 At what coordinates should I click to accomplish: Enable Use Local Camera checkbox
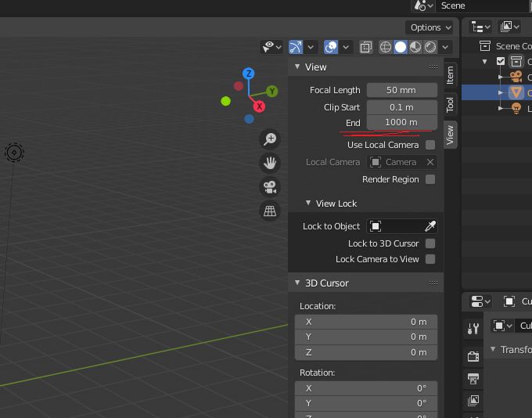click(x=430, y=145)
